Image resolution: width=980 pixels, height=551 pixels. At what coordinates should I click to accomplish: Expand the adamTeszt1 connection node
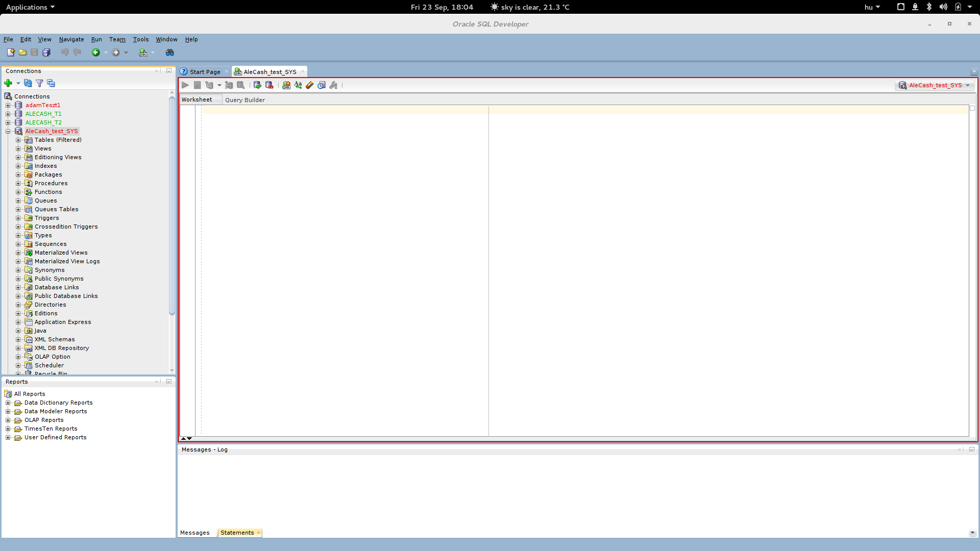pyautogui.click(x=8, y=106)
